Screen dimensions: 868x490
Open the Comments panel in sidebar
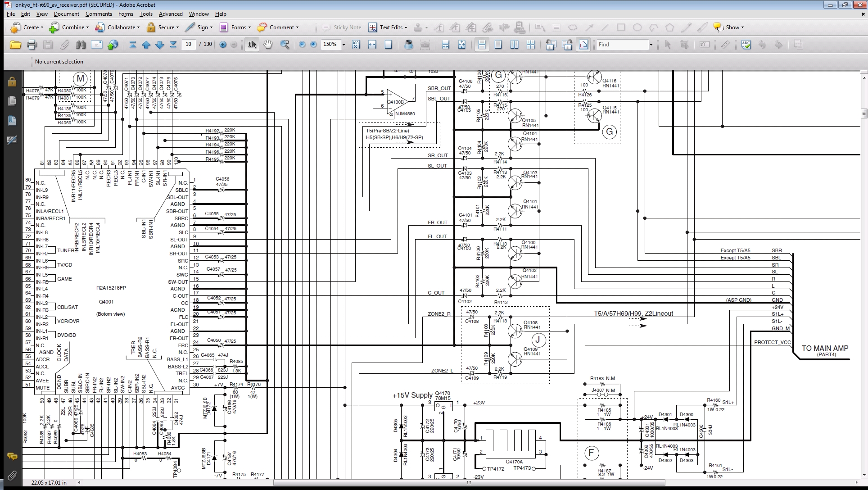tap(12, 456)
